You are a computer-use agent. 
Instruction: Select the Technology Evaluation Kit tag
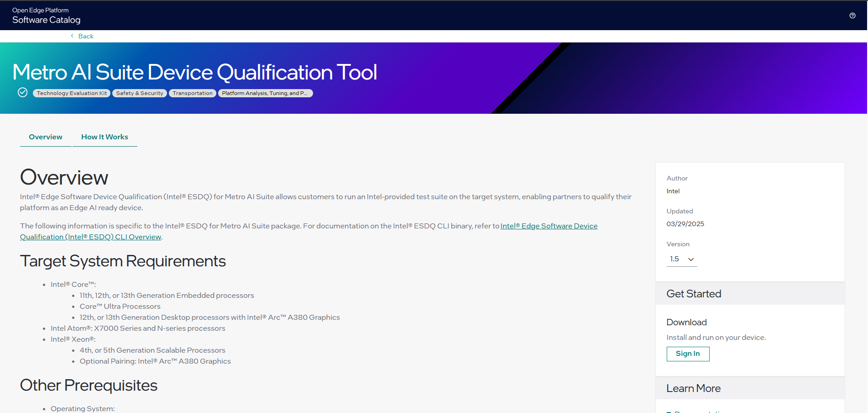click(x=72, y=93)
